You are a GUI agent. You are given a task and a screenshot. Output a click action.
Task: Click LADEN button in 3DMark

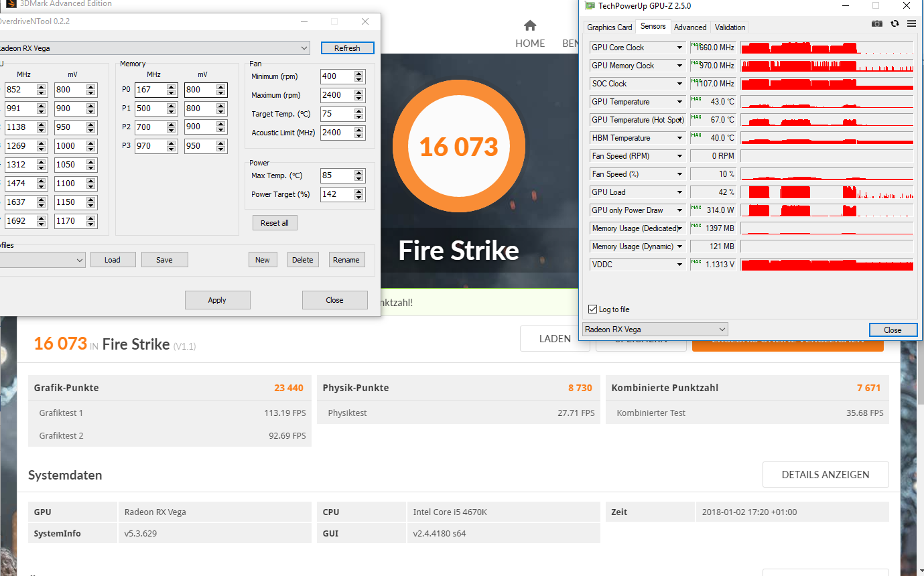coord(555,339)
